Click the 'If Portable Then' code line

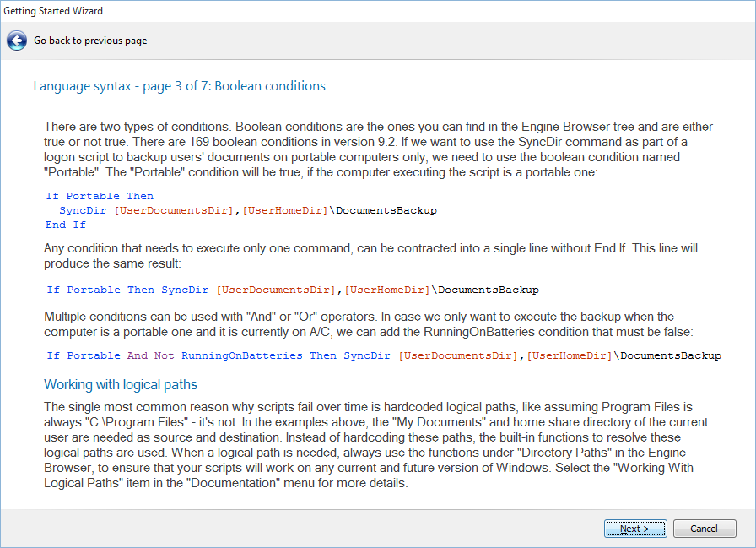(100, 196)
